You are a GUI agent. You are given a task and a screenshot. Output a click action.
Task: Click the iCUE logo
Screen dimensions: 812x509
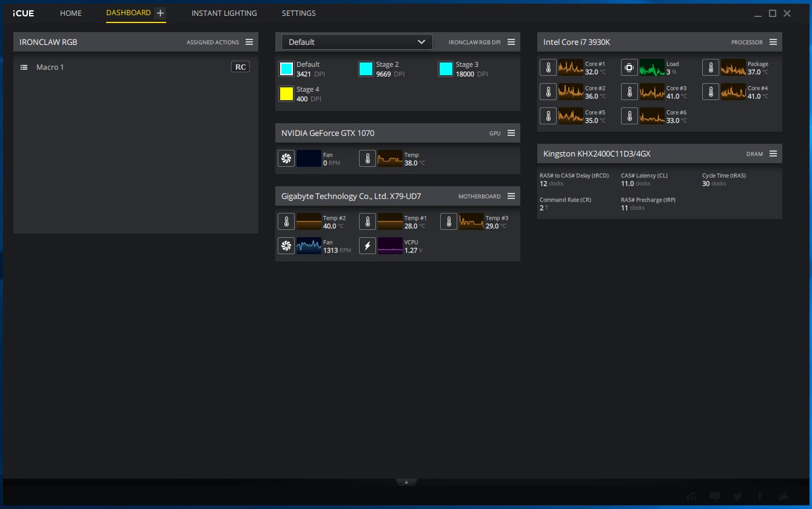(x=23, y=13)
